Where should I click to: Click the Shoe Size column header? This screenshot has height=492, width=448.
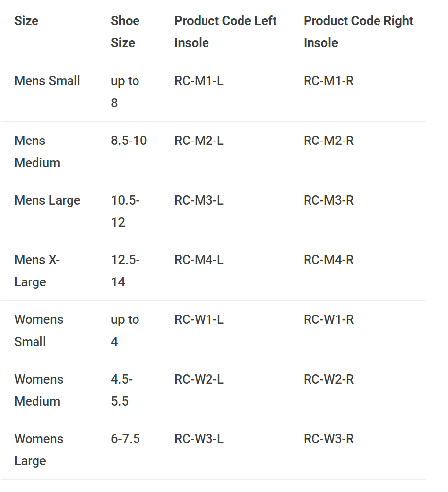tap(125, 32)
